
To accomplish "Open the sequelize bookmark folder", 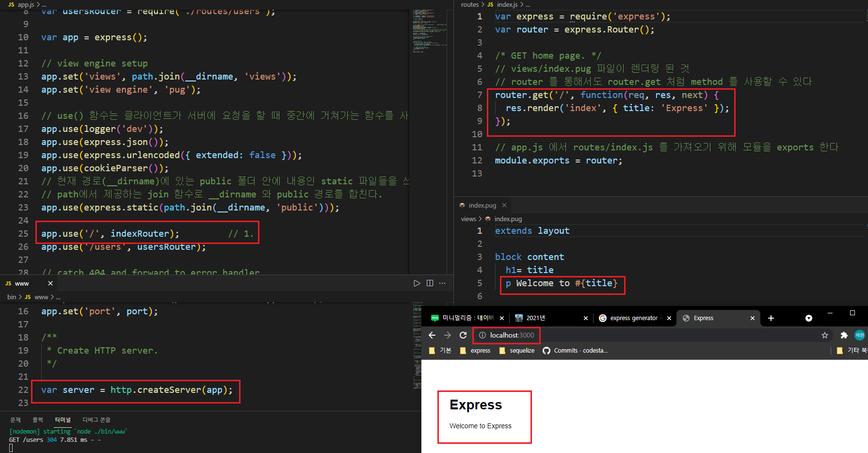I will pyautogui.click(x=517, y=350).
